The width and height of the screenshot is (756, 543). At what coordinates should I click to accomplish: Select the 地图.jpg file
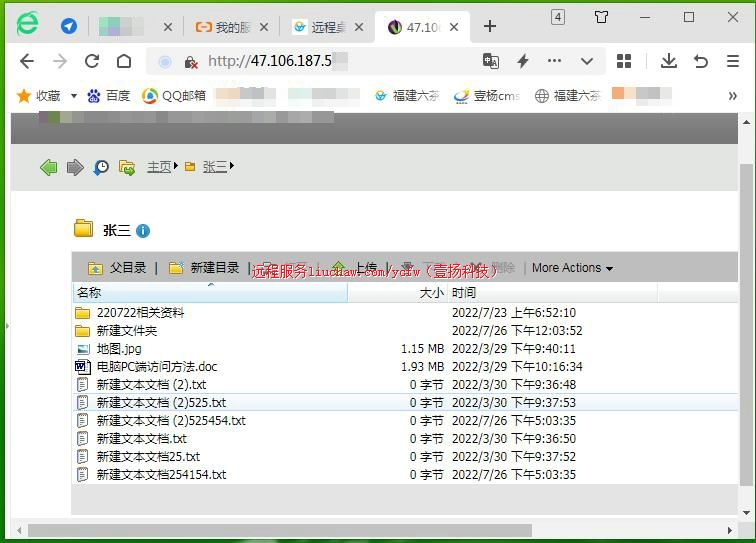119,349
